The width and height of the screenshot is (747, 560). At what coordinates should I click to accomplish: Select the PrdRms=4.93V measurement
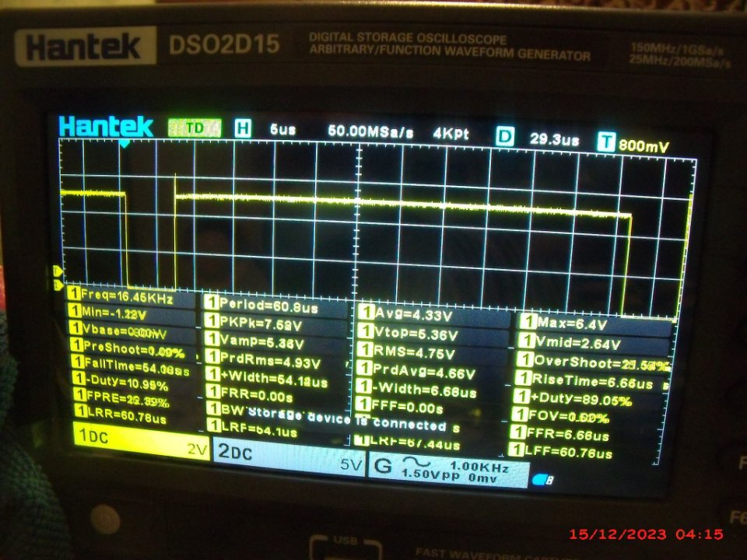[x=264, y=360]
